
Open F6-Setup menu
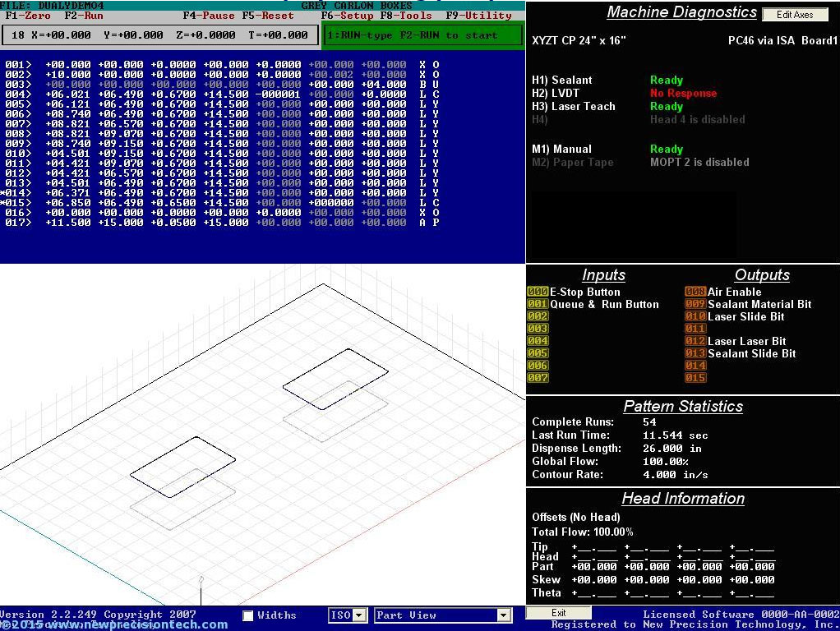click(347, 16)
